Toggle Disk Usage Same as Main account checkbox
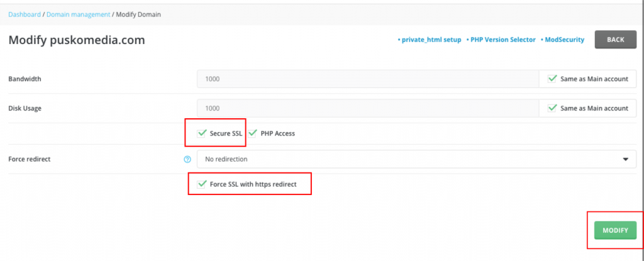This screenshot has height=261, width=644. (x=552, y=108)
